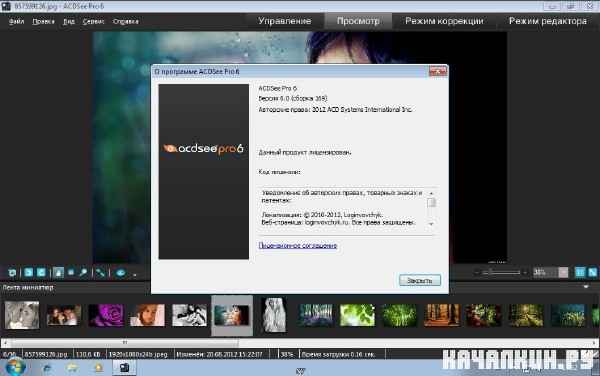The width and height of the screenshot is (600, 376).
Task: Click the Rotate Left blue square icon
Action: click(28, 272)
